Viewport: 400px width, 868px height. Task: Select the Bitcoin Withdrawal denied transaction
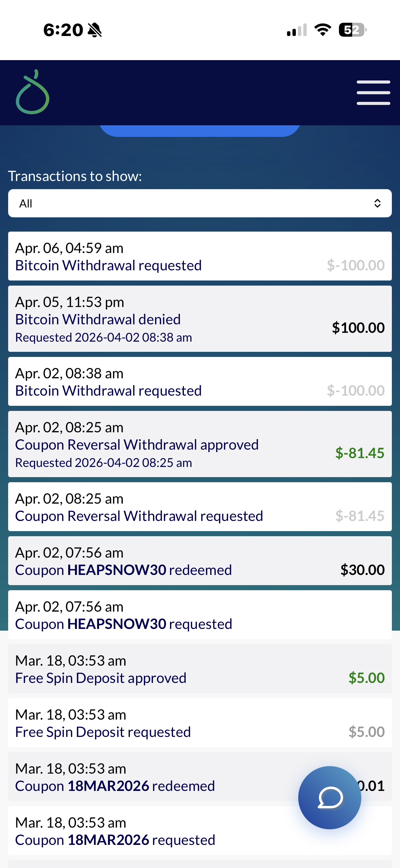[200, 319]
